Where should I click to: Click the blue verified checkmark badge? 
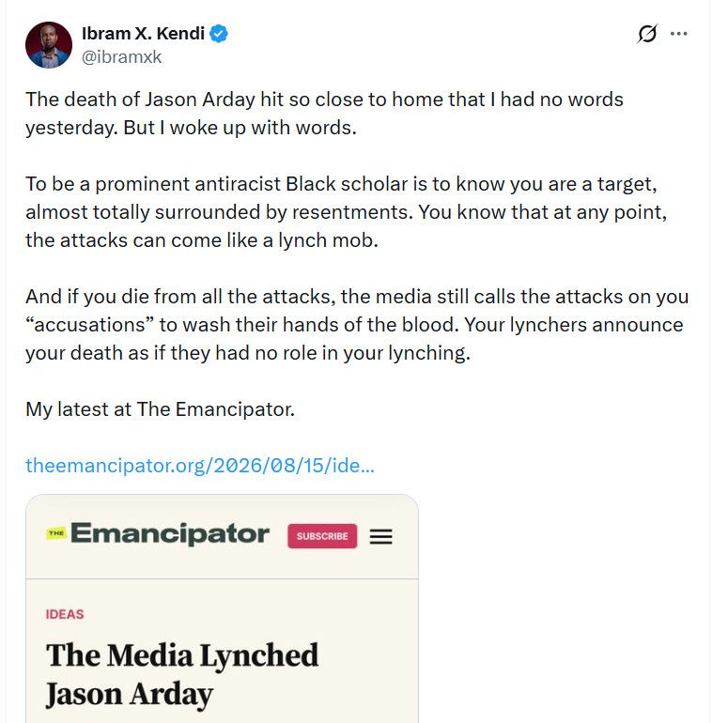[x=219, y=34]
